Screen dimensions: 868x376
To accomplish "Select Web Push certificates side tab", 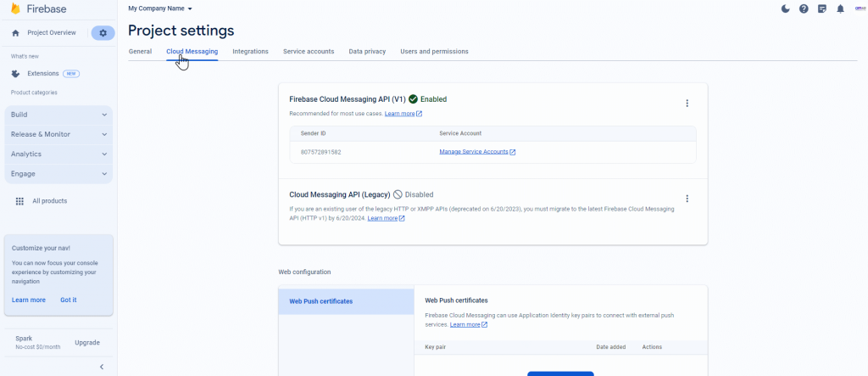I will tap(346, 301).
